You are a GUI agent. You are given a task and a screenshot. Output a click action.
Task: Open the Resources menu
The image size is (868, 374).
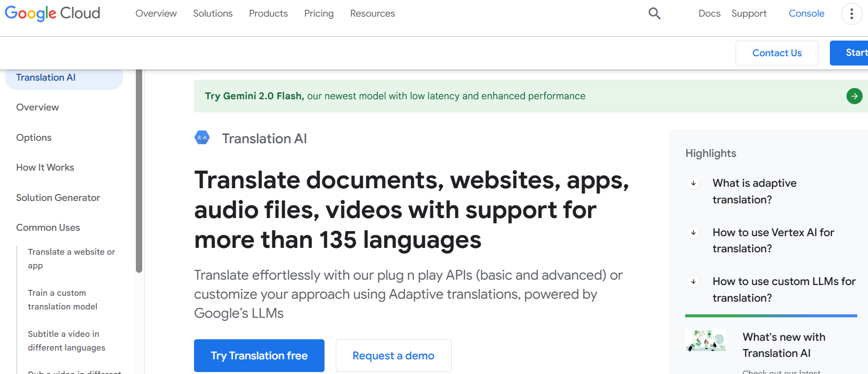[372, 14]
